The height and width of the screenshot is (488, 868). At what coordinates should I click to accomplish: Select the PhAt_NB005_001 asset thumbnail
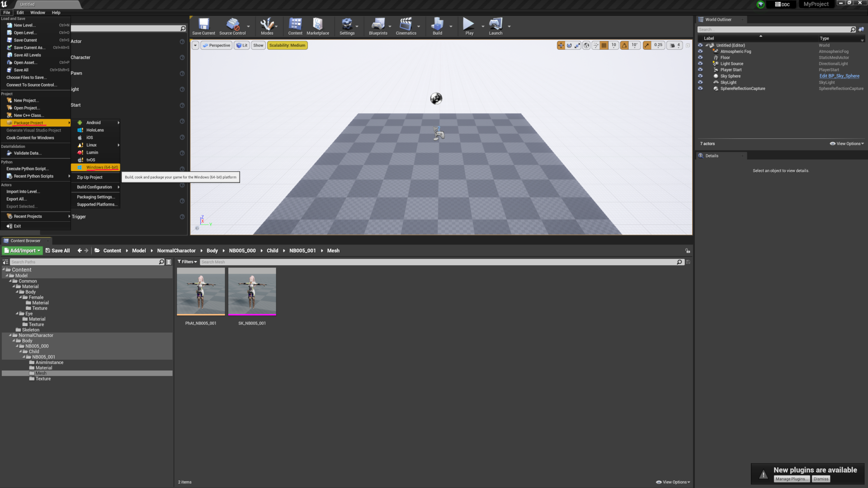[201, 291]
